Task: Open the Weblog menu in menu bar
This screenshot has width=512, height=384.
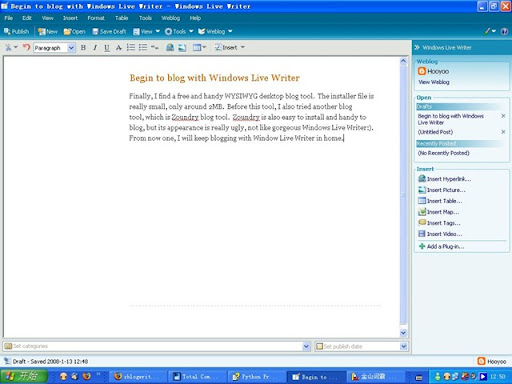Action: [x=171, y=18]
